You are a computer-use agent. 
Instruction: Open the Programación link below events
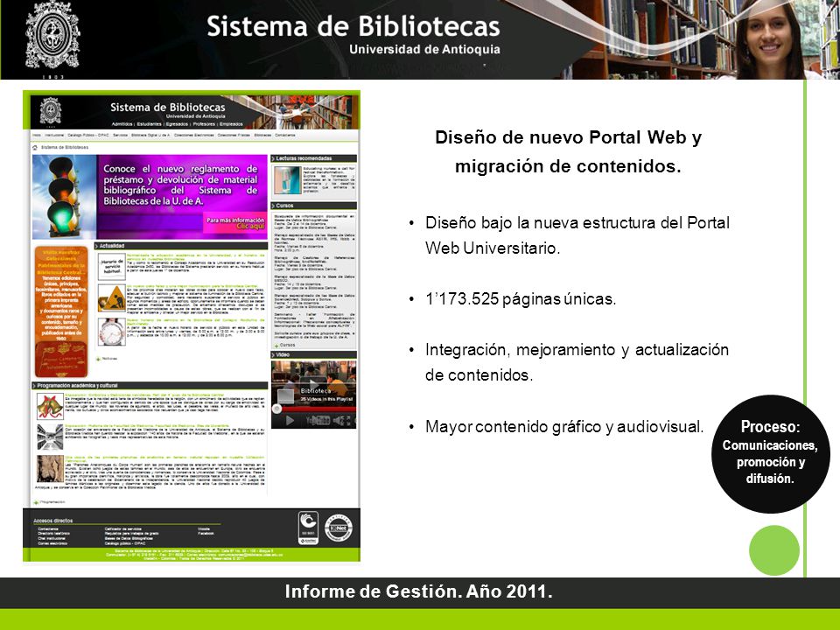coord(52,502)
